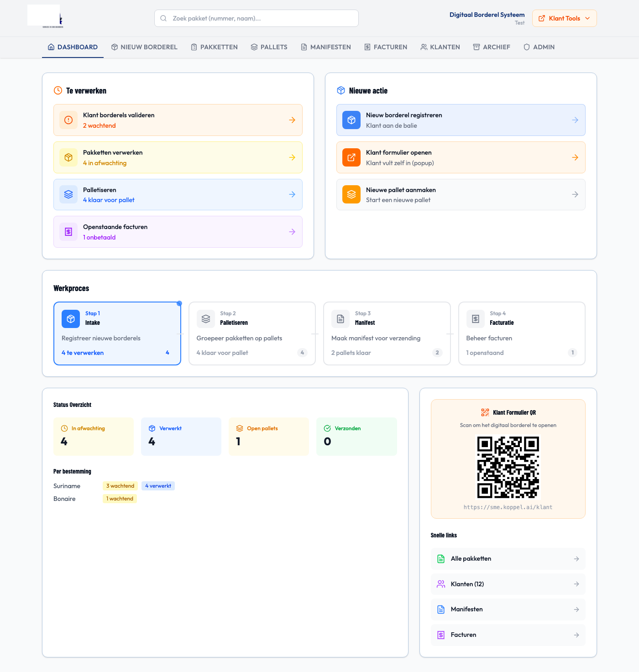Open the Klant Tools dropdown
639x672 pixels.
coord(564,18)
